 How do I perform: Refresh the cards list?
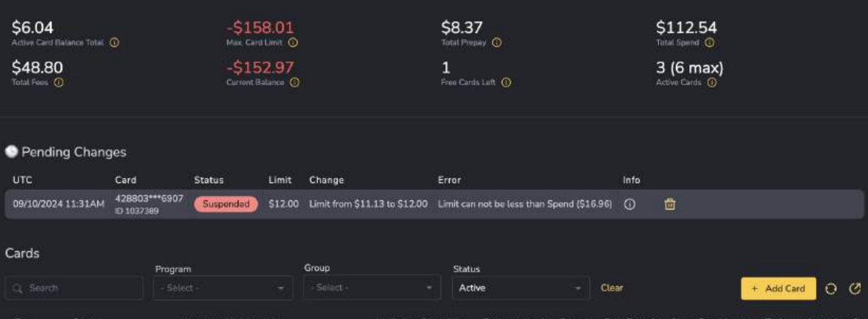[x=831, y=289]
